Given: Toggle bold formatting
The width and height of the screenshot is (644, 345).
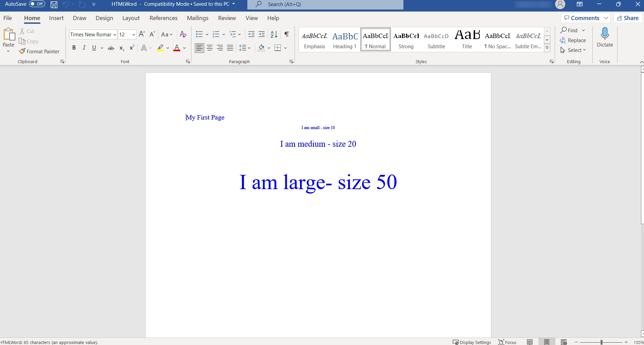Looking at the screenshot, I should [74, 48].
